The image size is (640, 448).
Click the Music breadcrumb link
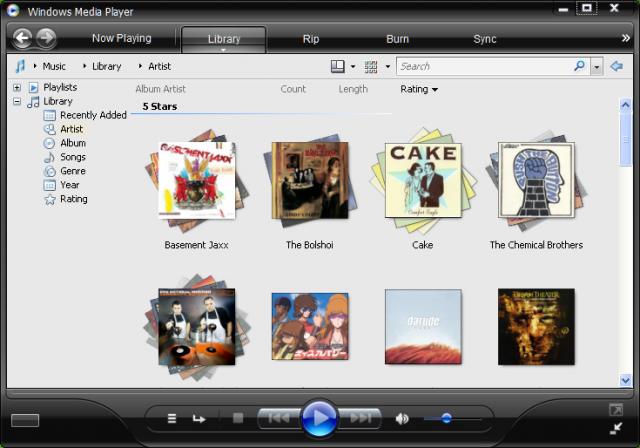[54, 66]
